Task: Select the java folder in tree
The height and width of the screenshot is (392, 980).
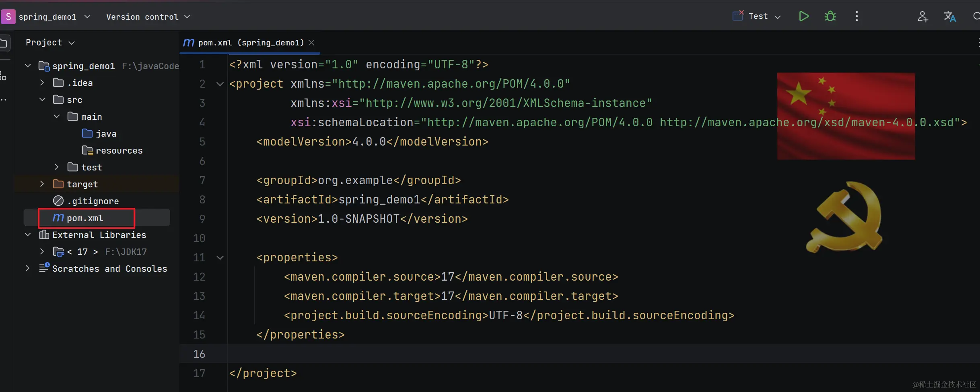Action: pos(99,133)
